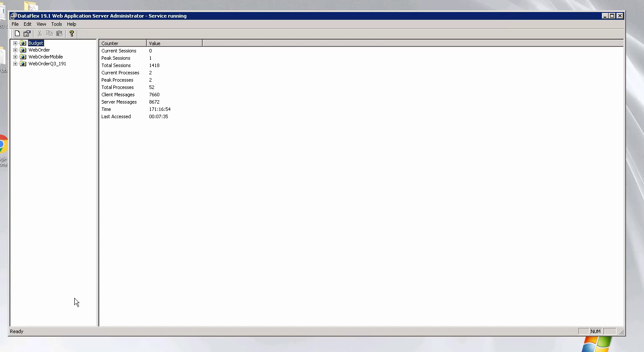Click the Google Chrome desktop shortcut
Viewport: 644px width, 352px height.
3,146
